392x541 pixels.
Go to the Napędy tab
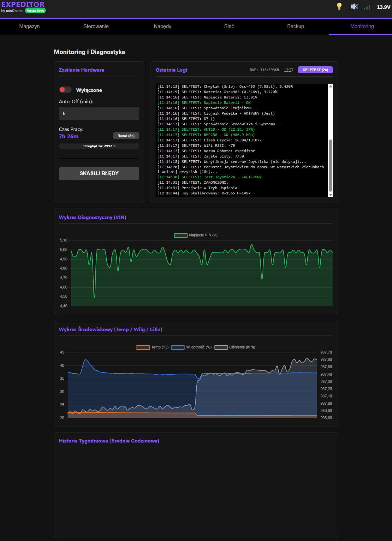click(x=163, y=27)
